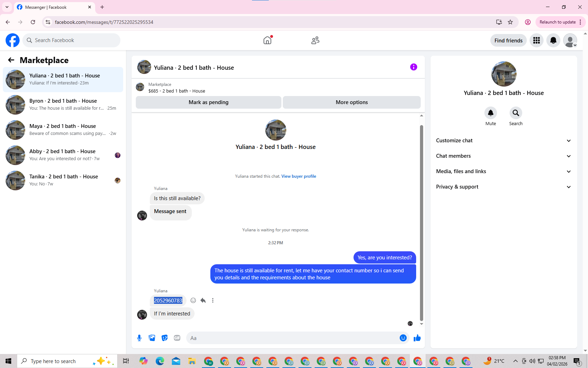Select the Messenger | Facebook tab
This screenshot has width=588, height=368.
coord(54,7)
